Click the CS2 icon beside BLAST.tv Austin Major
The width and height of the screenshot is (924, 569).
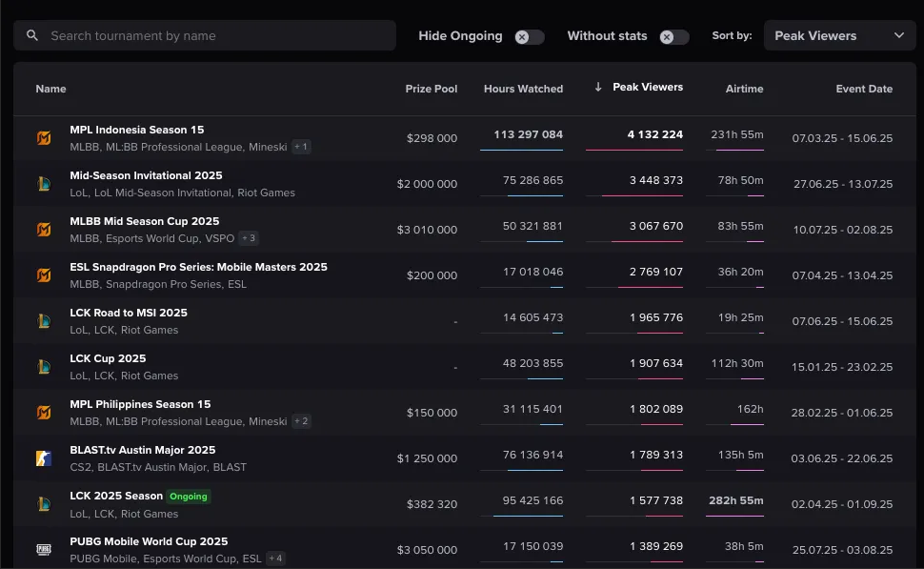(x=43, y=458)
